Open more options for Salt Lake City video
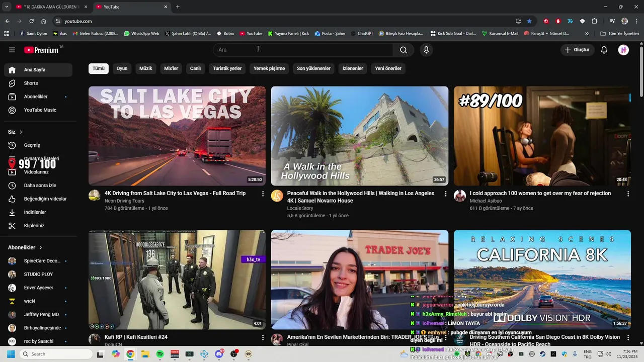 pos(263,194)
